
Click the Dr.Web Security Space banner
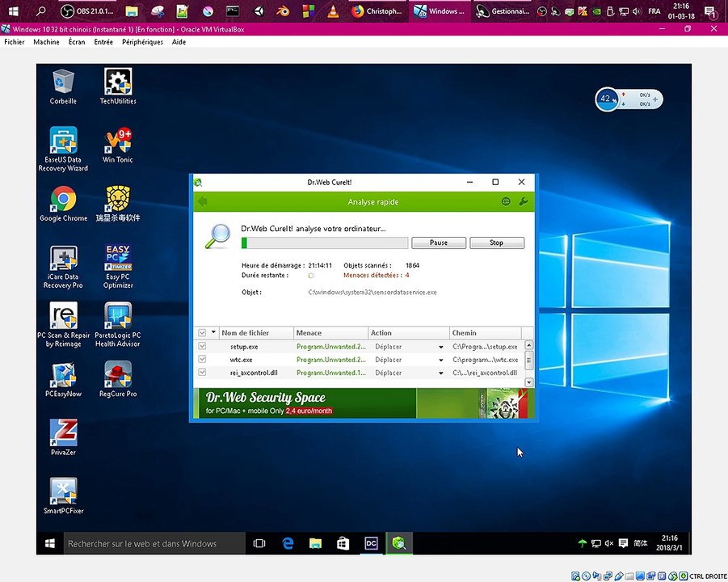[364, 403]
